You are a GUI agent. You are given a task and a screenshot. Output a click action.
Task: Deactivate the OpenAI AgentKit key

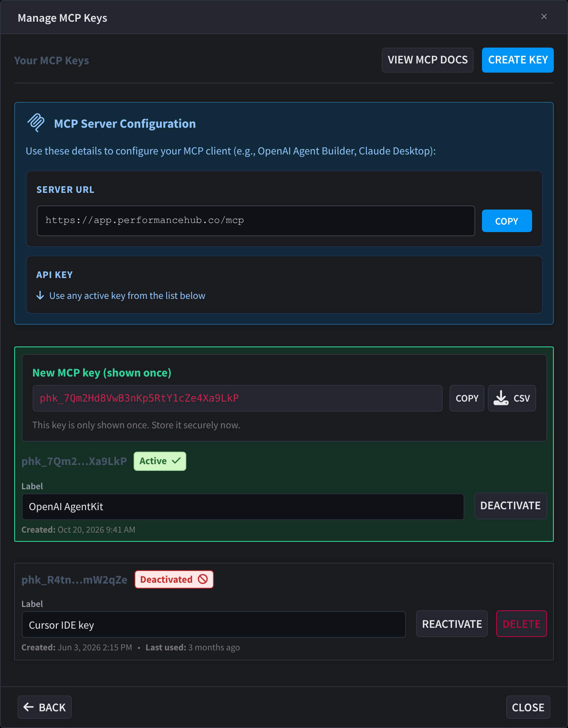pos(510,506)
